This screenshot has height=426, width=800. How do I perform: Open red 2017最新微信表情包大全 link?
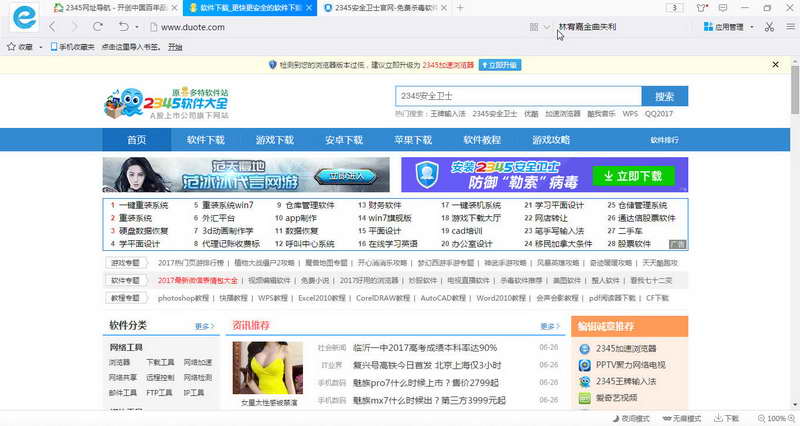click(x=197, y=280)
